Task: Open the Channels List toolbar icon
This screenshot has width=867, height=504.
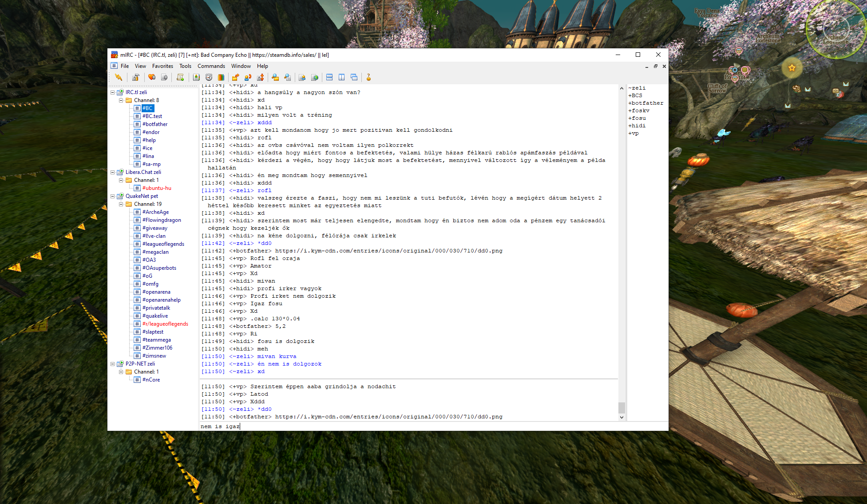Action: pyautogui.click(x=164, y=77)
